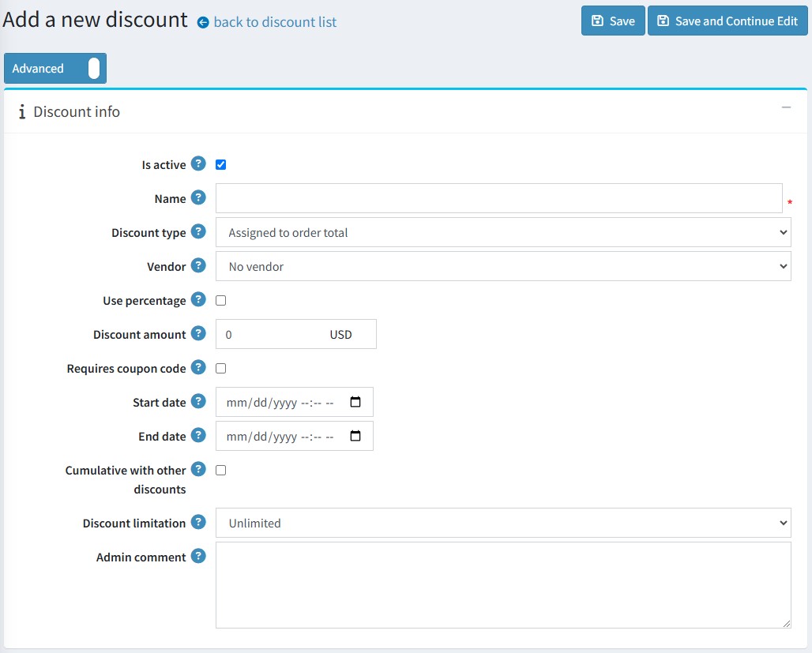Click help icon beside Discount type
812x653 pixels.
pyautogui.click(x=198, y=232)
